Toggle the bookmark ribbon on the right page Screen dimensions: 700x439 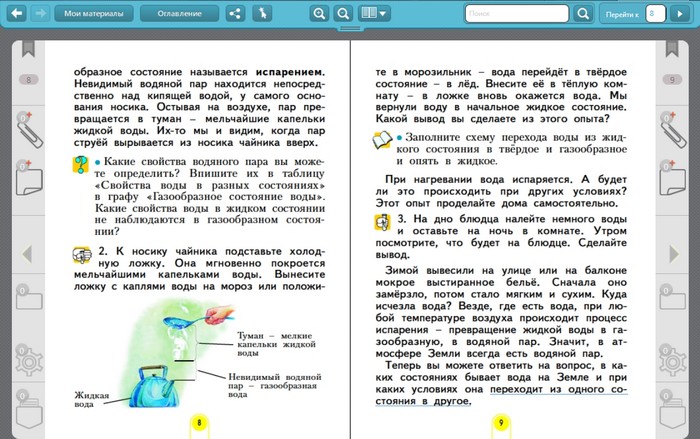tap(670, 47)
